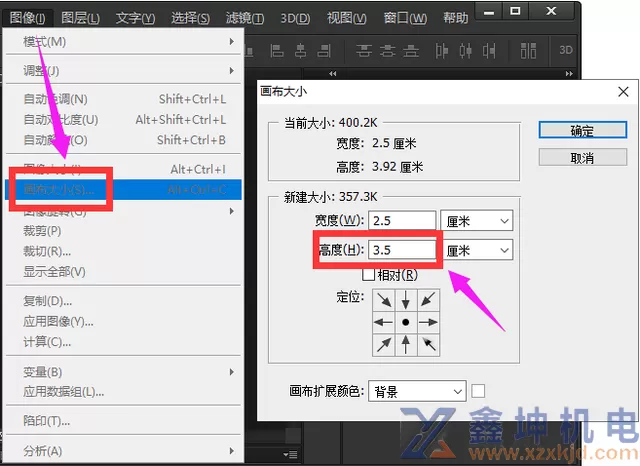Open the 滤镜(T) menu
Screen dimensions: 640x466
coord(245,18)
